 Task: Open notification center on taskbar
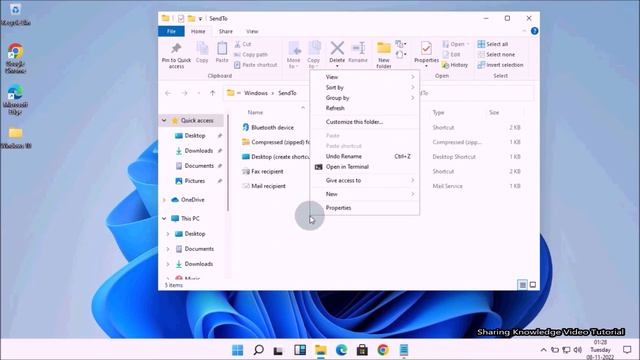pyautogui.click(x=627, y=349)
